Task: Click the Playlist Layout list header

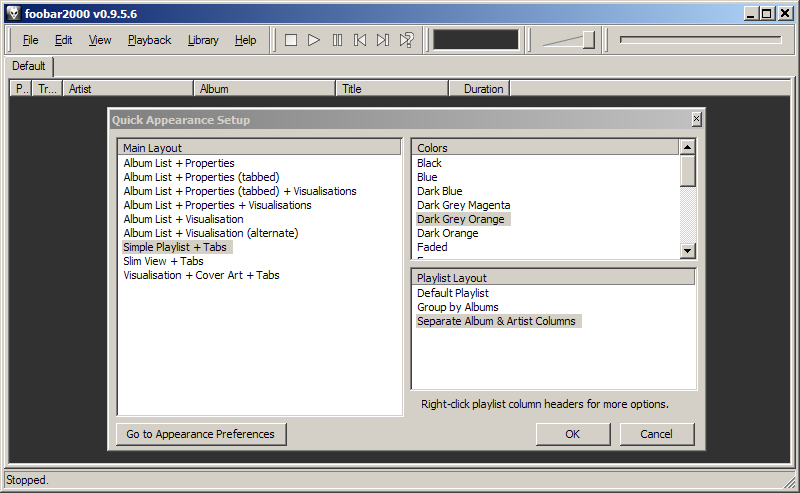Action: click(554, 278)
